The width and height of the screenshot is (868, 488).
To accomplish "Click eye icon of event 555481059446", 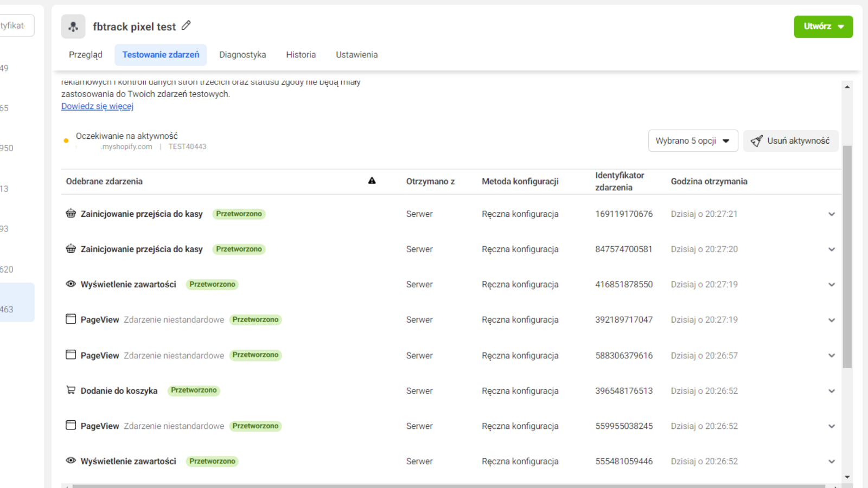I will click(x=71, y=461).
